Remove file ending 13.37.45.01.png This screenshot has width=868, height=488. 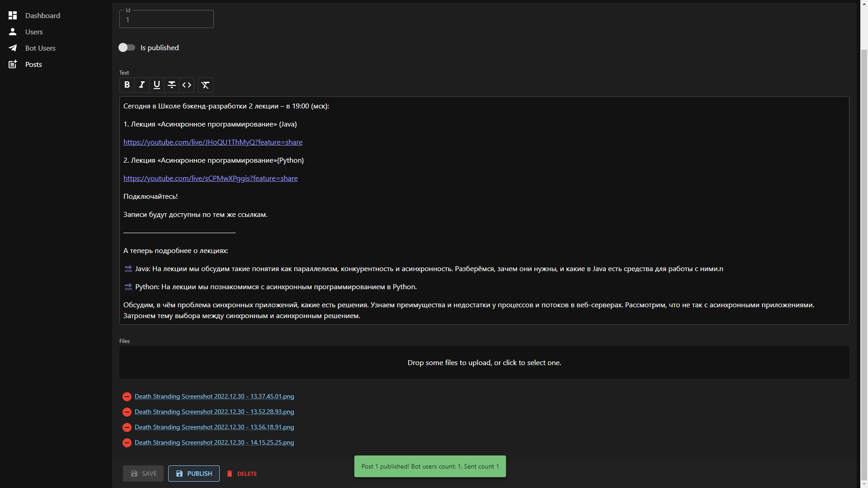pyautogui.click(x=127, y=397)
